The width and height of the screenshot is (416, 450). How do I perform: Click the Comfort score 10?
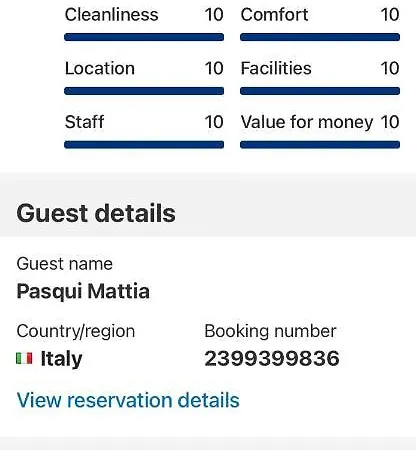tap(390, 15)
